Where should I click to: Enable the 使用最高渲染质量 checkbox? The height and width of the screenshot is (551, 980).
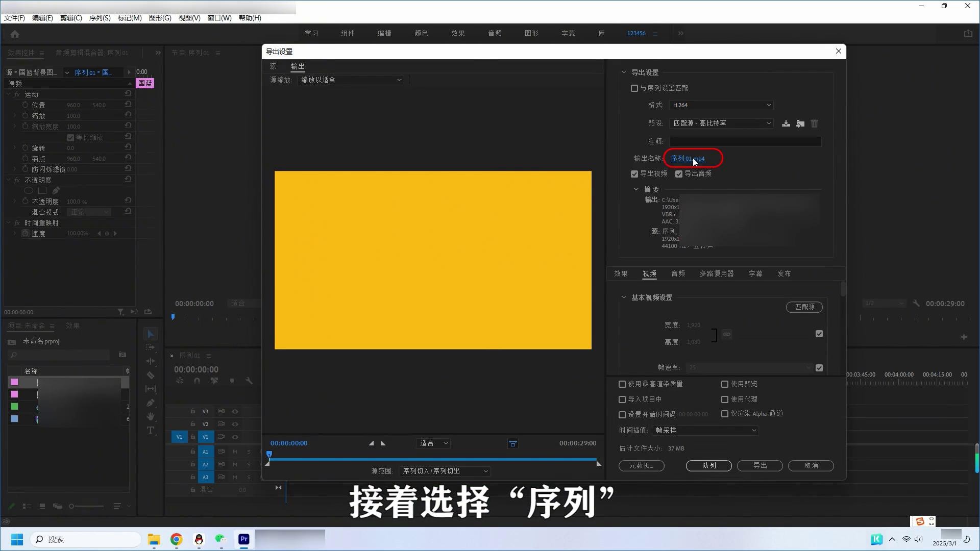click(622, 384)
